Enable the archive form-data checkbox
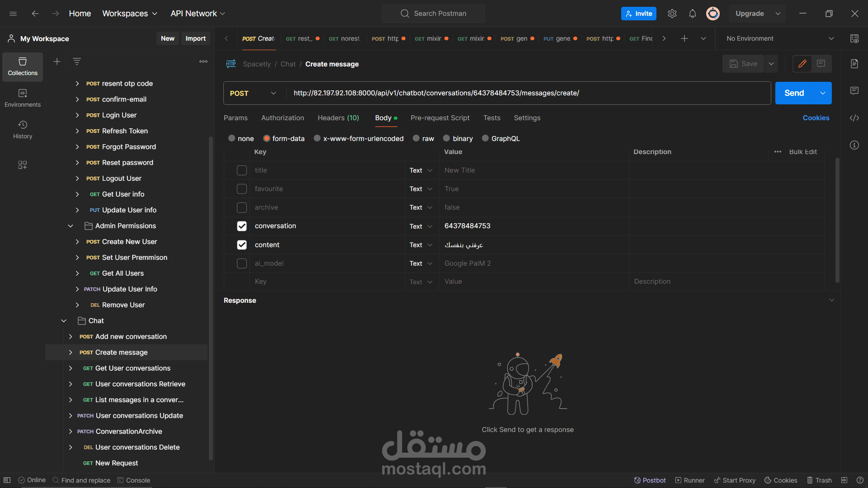 pyautogui.click(x=242, y=207)
